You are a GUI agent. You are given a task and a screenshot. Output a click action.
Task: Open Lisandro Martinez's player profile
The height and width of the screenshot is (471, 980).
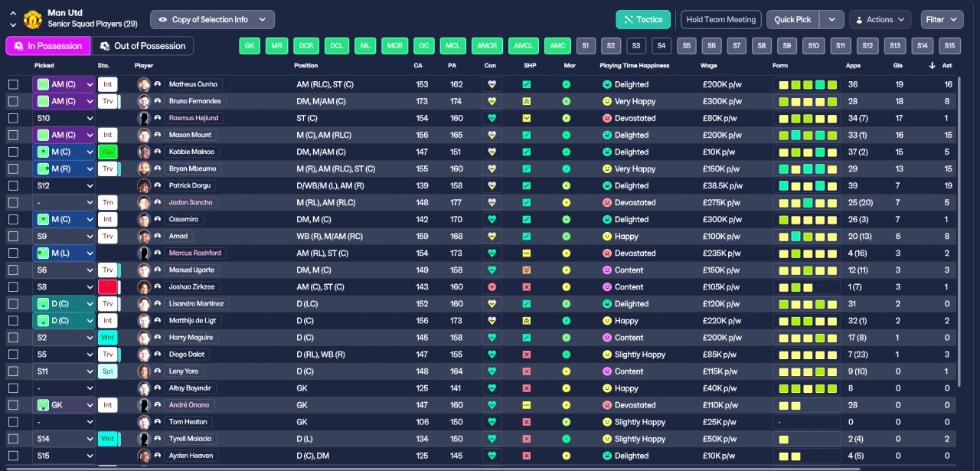pos(197,303)
